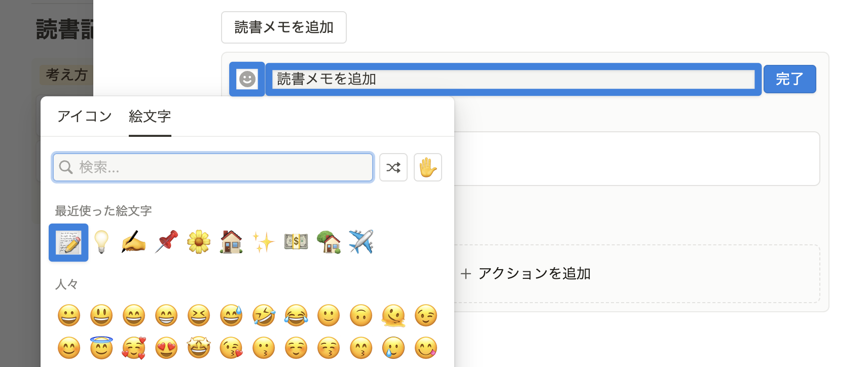Click the random emoji shuffle button
The image size is (868, 367).
click(x=393, y=167)
